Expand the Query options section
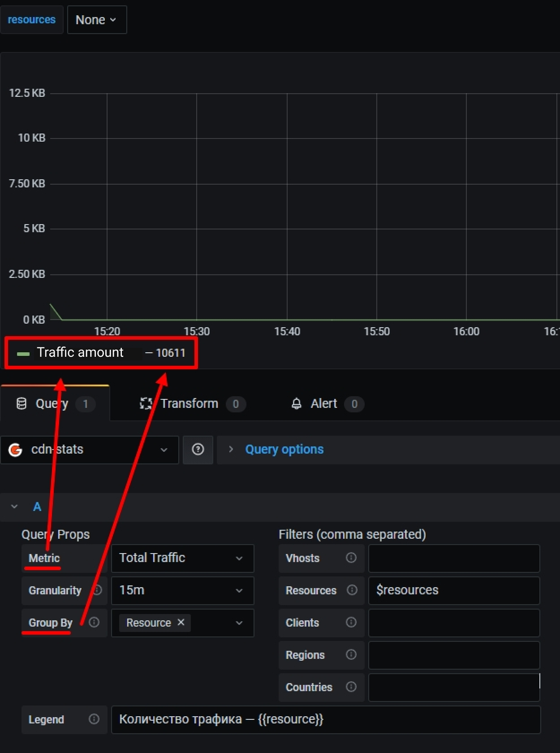560x753 pixels. (284, 450)
